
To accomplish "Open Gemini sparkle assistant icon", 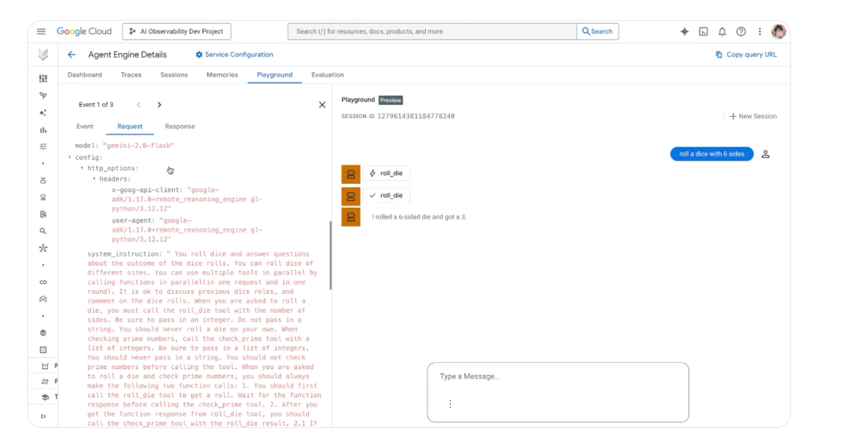I will coord(685,31).
